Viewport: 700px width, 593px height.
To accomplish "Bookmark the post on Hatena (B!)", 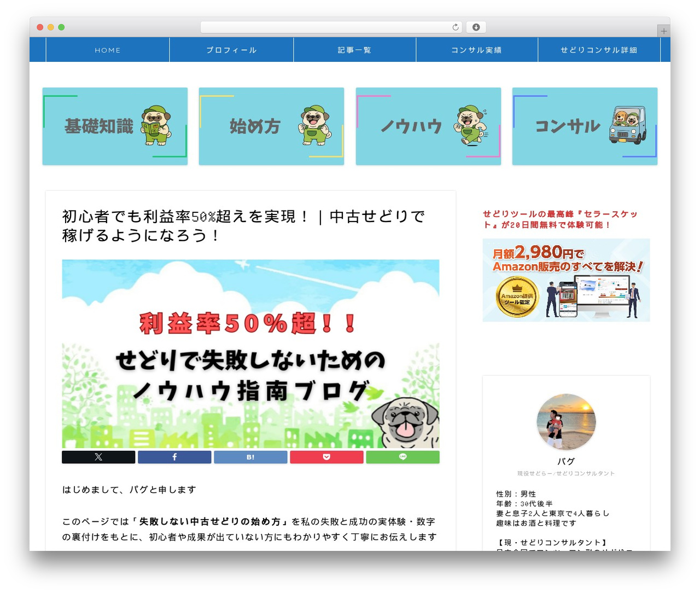I will point(250,457).
